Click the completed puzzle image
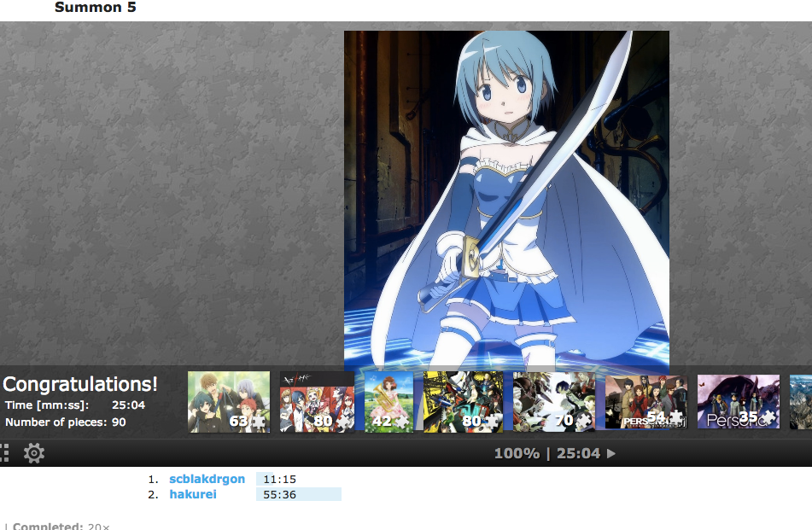Screen dimensions: 812x530 (x=506, y=199)
